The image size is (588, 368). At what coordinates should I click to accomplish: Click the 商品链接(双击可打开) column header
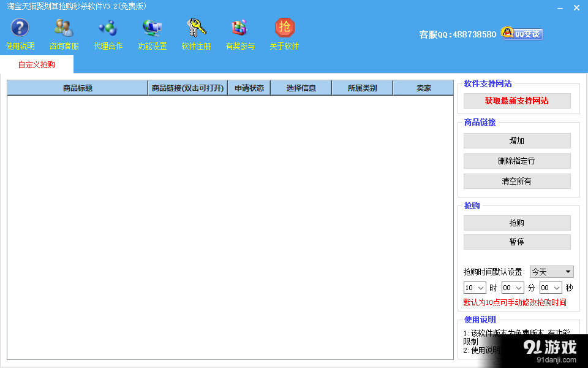pos(188,88)
